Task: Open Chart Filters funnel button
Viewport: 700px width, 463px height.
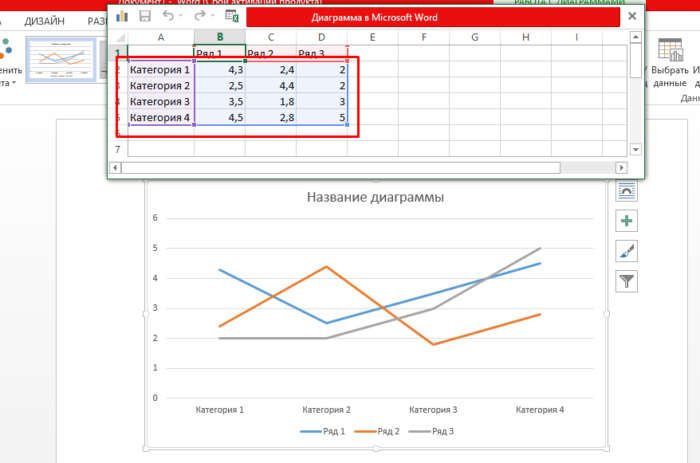Action: pos(626,281)
